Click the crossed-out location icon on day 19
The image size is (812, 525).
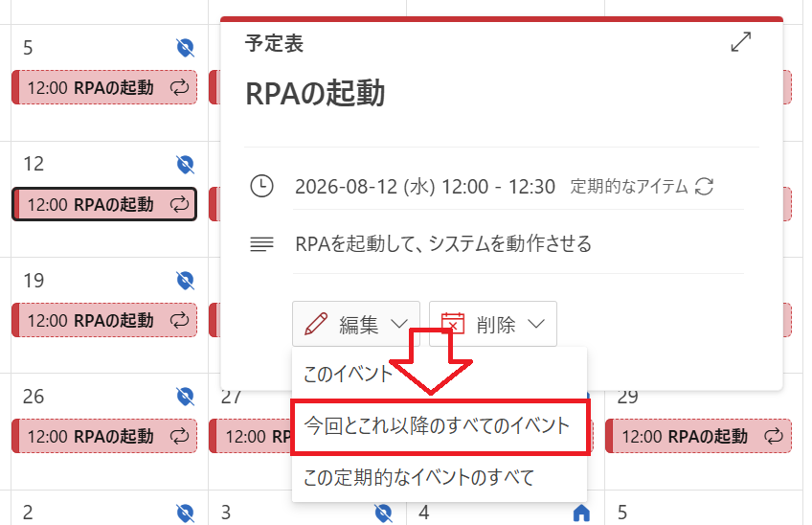186,281
